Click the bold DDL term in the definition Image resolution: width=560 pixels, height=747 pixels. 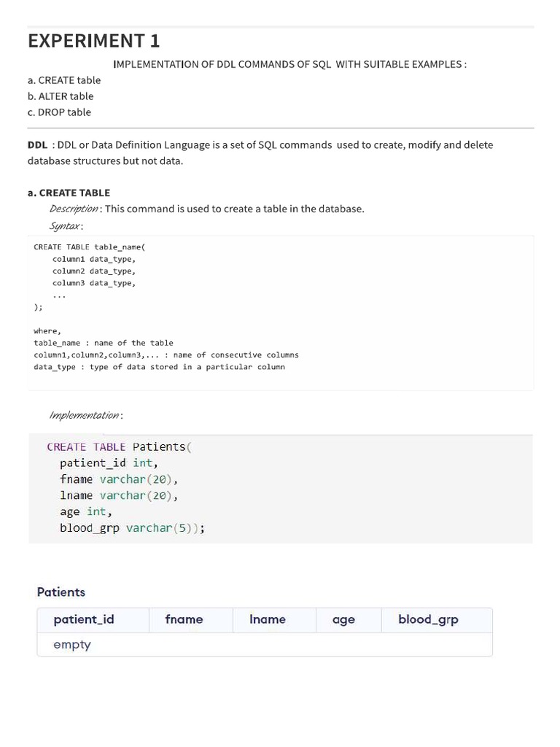[37, 144]
